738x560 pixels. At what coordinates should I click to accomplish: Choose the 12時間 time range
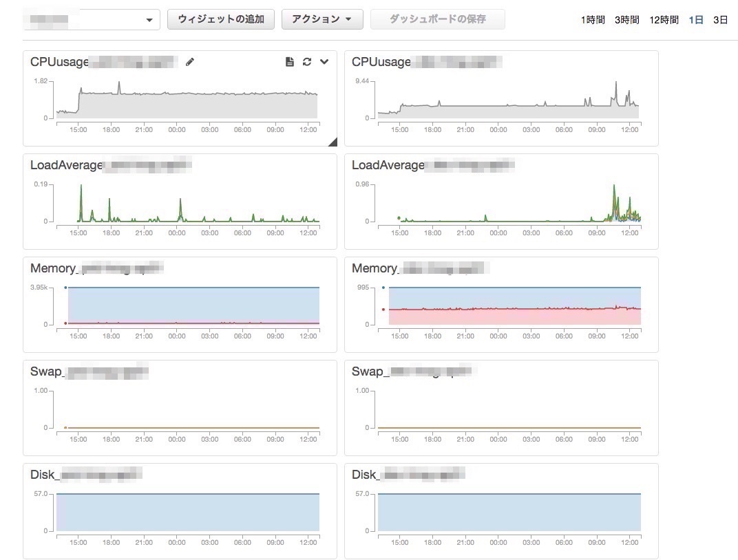click(664, 20)
